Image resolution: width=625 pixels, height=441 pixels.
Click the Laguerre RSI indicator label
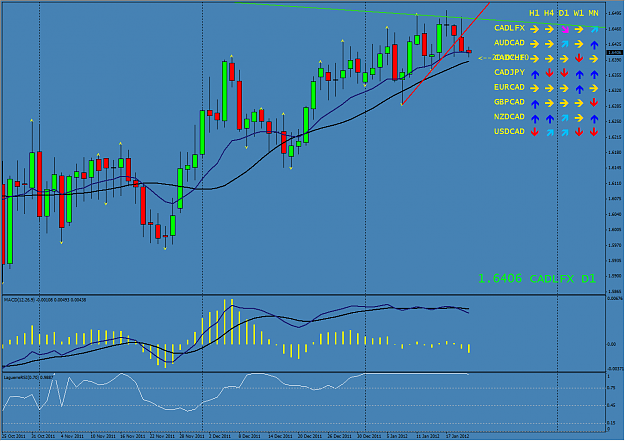pyautogui.click(x=28, y=377)
